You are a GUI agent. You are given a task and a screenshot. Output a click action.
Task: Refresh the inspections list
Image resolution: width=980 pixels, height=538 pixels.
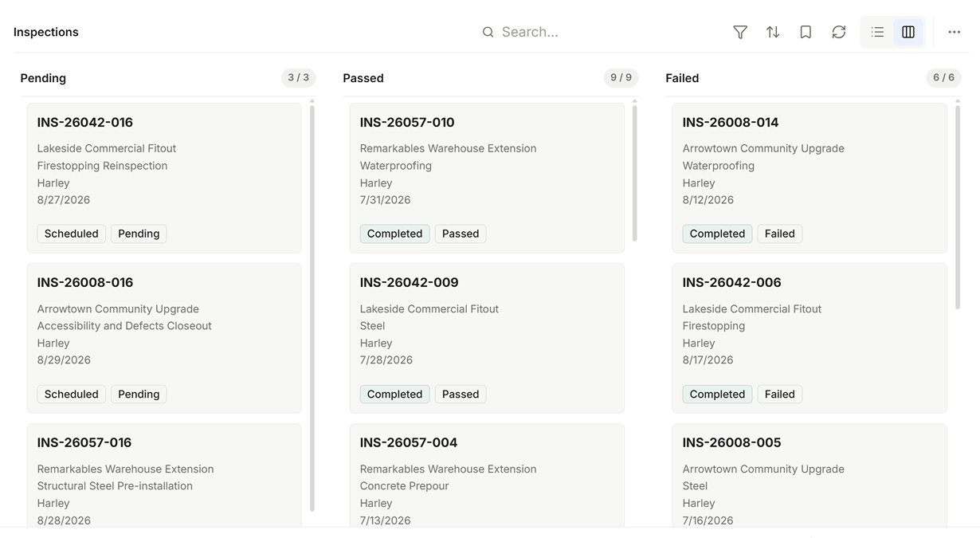[839, 32]
